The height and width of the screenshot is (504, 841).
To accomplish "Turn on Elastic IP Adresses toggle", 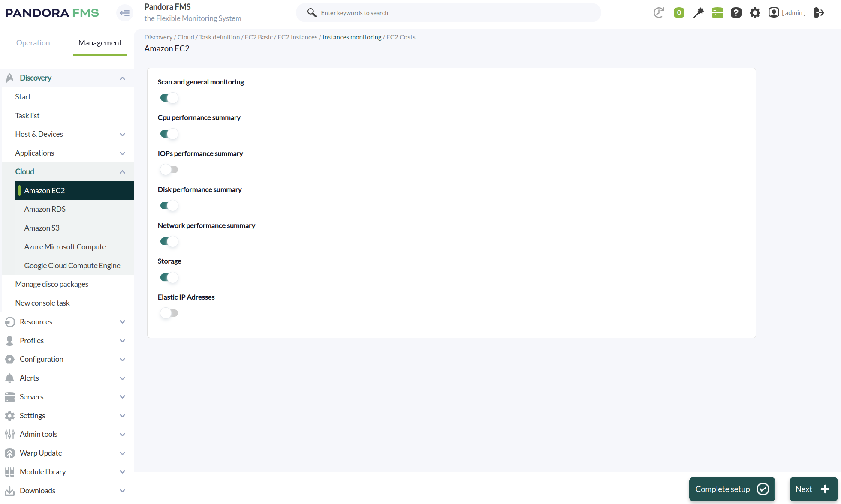I will pos(169,313).
